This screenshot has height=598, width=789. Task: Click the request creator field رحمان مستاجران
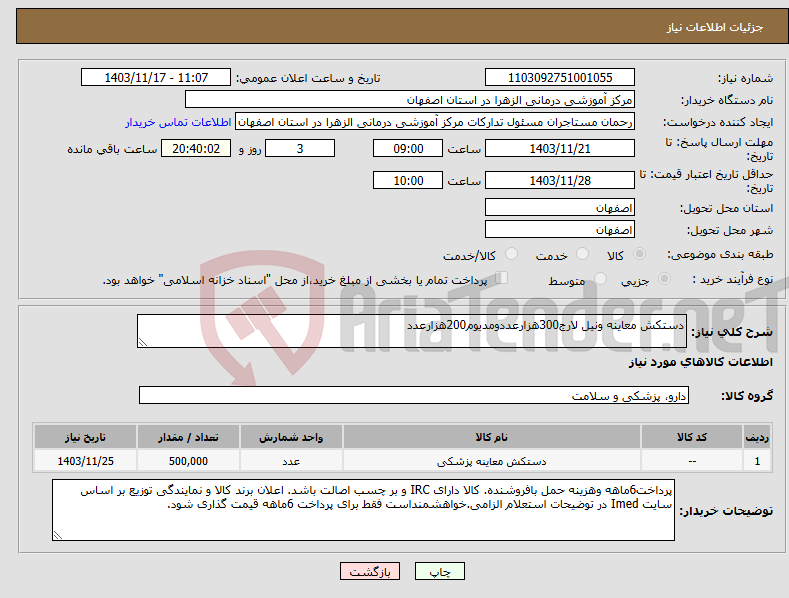click(435, 122)
